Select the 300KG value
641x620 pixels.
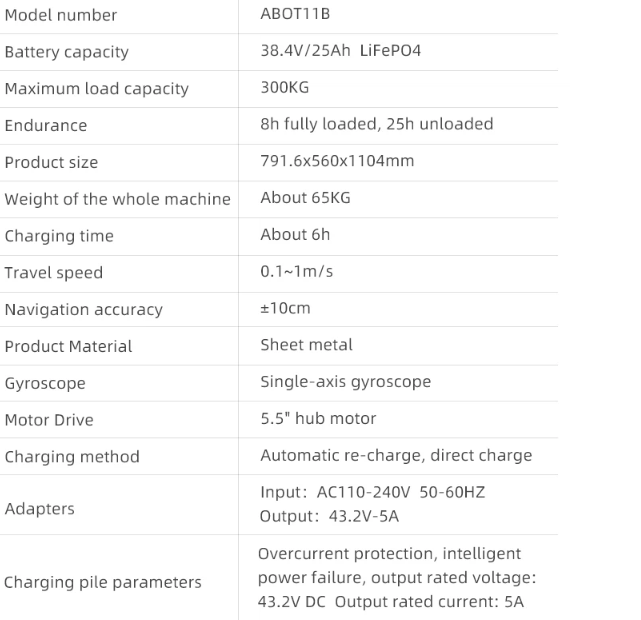click(x=284, y=87)
